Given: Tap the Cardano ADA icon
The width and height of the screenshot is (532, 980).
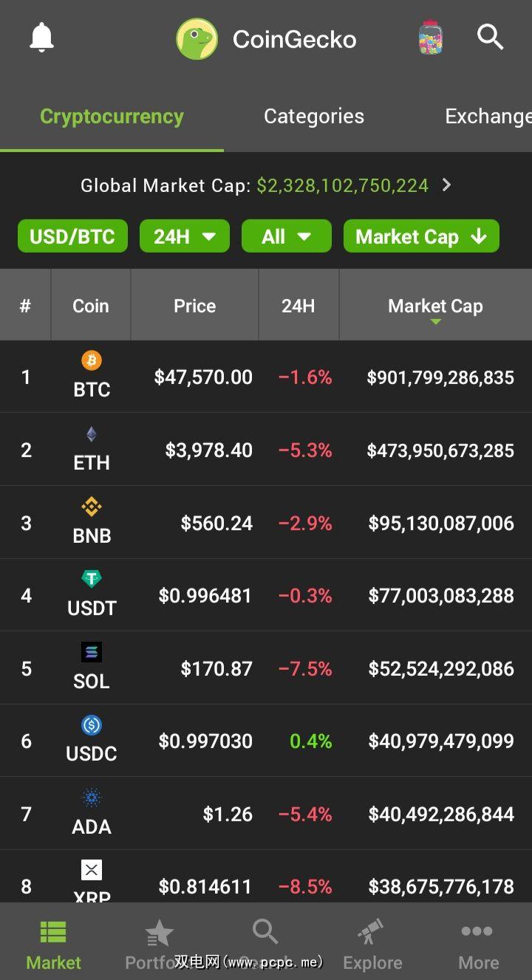Looking at the screenshot, I should coord(92,798).
